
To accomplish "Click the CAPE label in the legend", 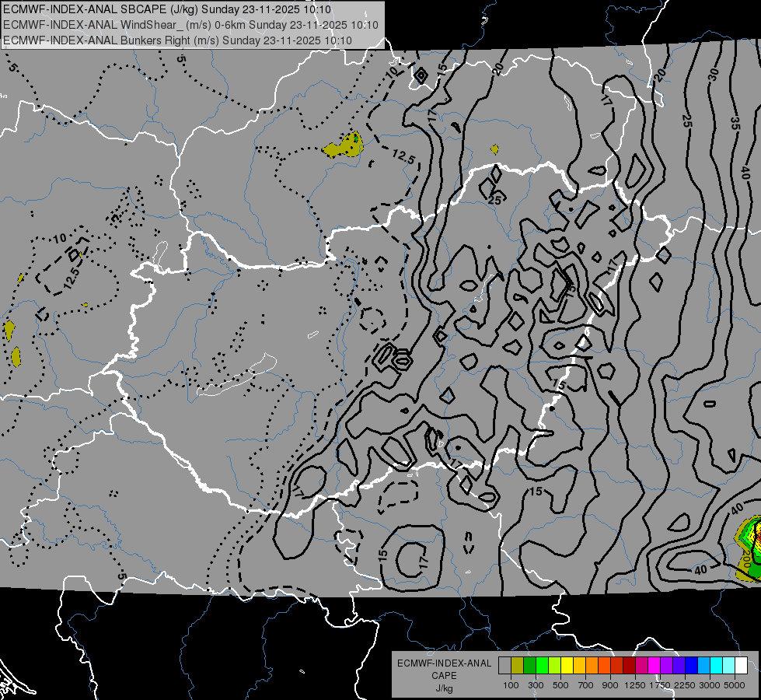I will coord(444,676).
